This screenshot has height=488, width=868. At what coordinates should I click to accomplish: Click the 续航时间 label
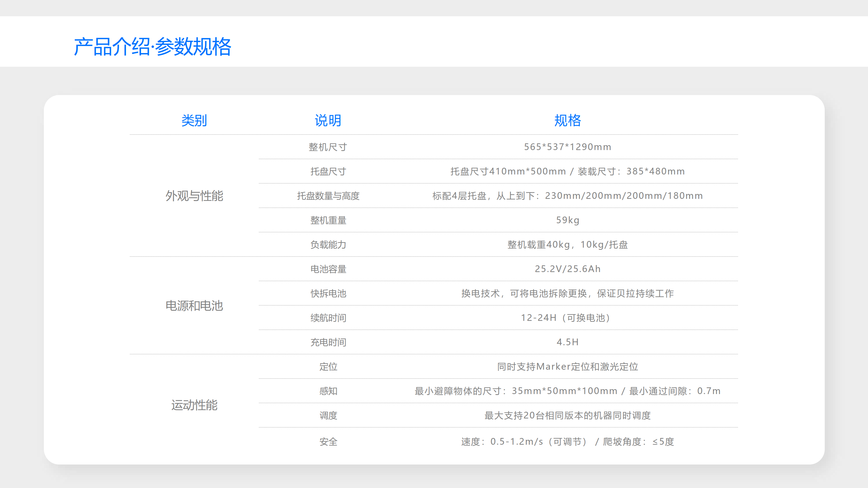(328, 318)
